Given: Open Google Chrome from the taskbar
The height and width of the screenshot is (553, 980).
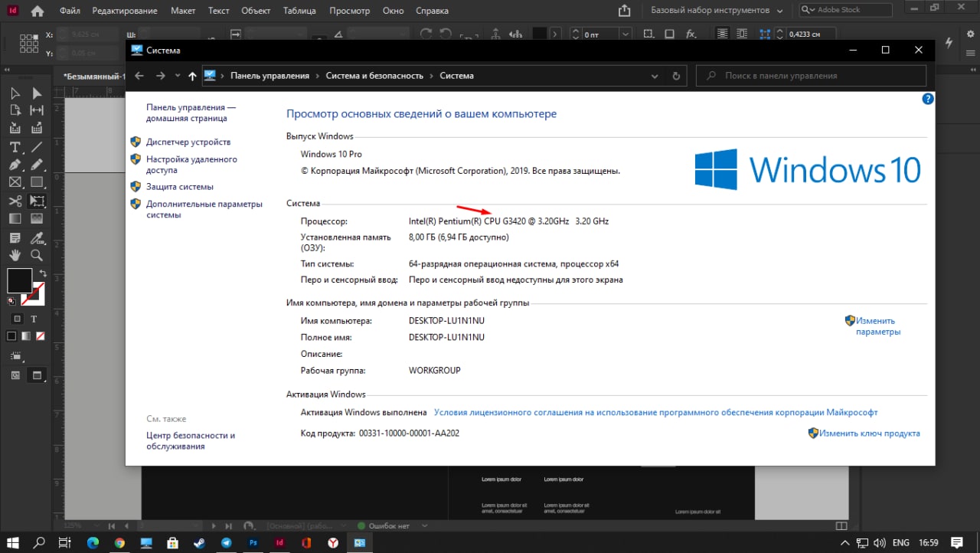Looking at the screenshot, I should 119,542.
